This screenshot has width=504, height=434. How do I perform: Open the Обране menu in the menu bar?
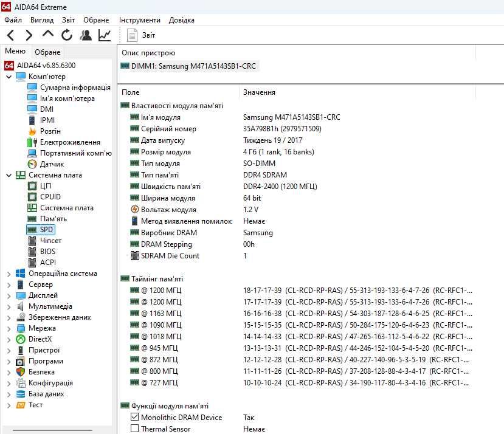[x=96, y=20]
